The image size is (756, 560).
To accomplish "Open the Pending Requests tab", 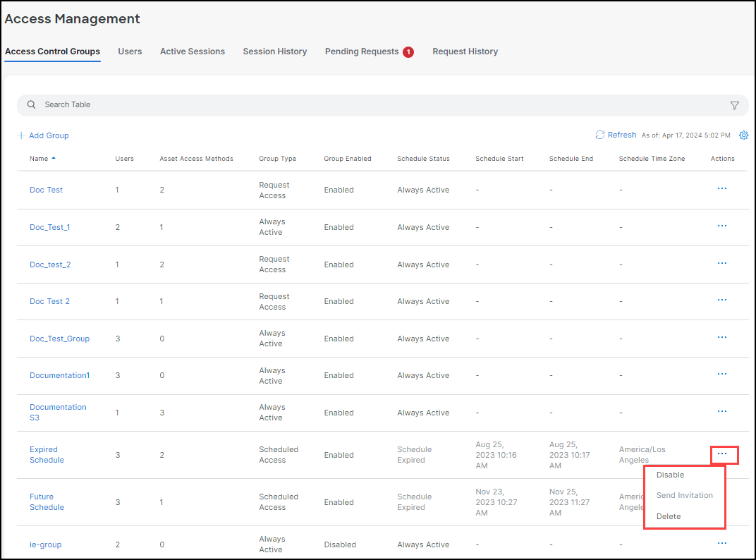I will click(x=362, y=51).
